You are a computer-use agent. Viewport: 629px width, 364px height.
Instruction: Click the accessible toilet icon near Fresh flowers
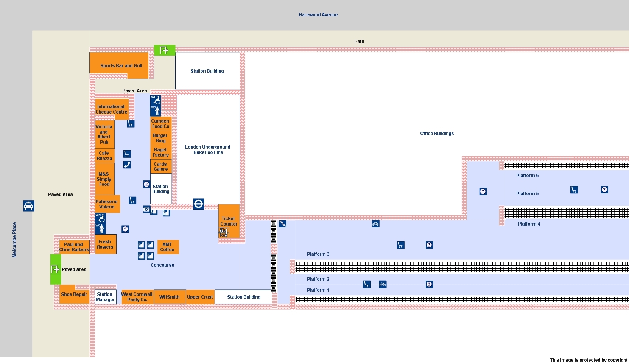pyautogui.click(x=101, y=219)
